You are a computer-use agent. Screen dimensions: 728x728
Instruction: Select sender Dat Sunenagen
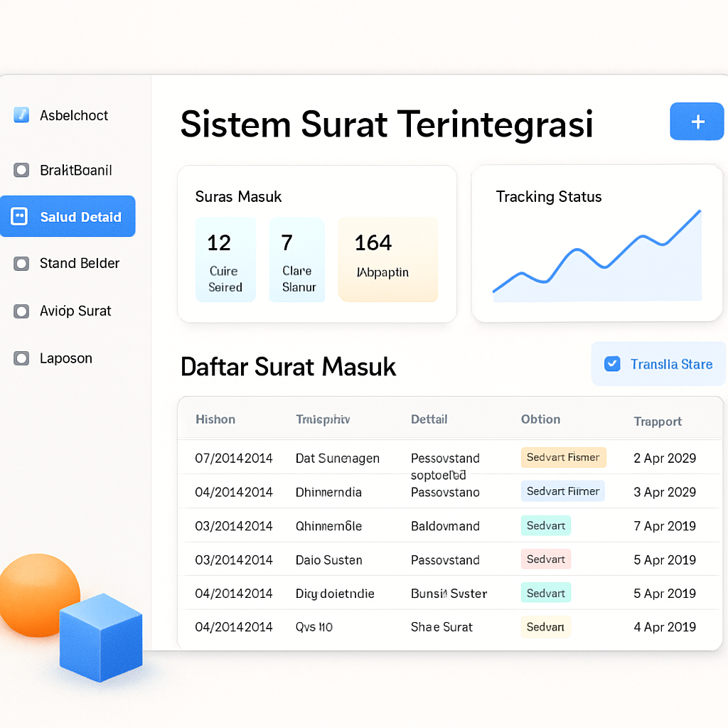338,459
